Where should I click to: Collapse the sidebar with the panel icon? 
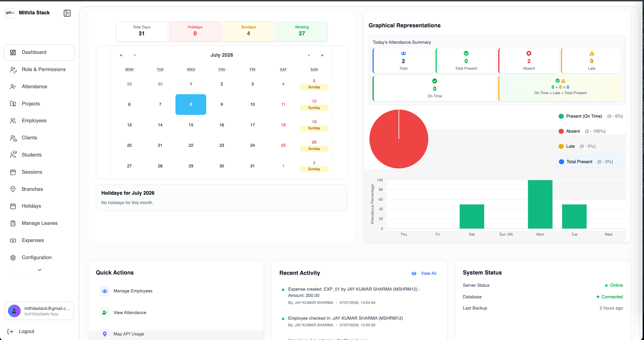point(67,13)
